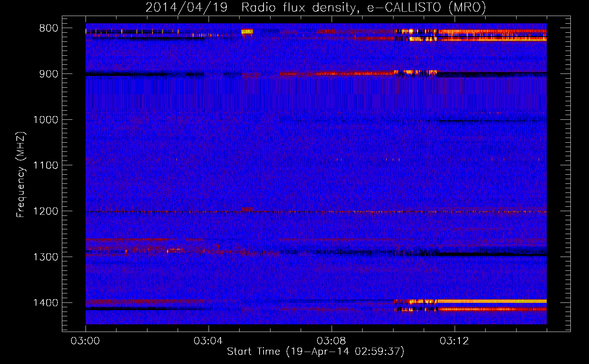Click the 1100 frequency tick label
This screenshot has width=589, height=364.
click(46, 166)
